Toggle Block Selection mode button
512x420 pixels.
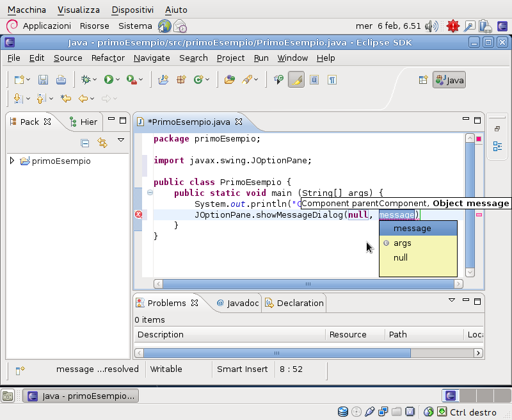pos(314,79)
